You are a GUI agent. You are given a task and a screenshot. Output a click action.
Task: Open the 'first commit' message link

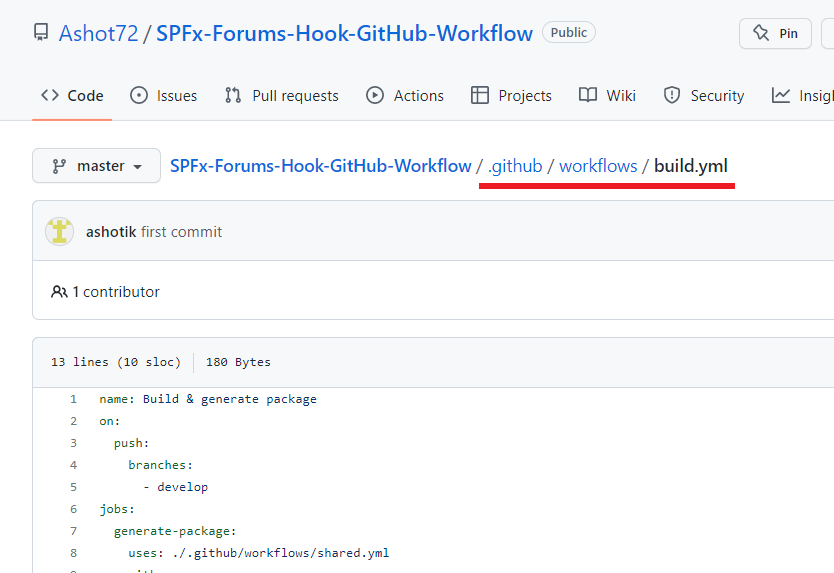pos(181,232)
